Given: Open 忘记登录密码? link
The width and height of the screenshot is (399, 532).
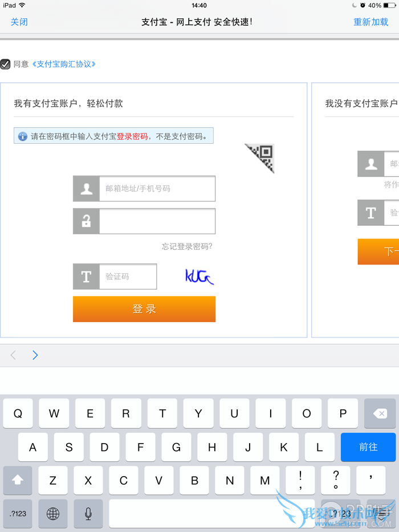Looking at the screenshot, I should pos(187,246).
